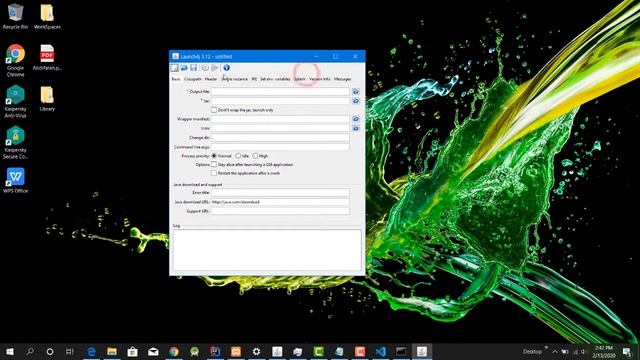Select High process priority

coord(255,156)
